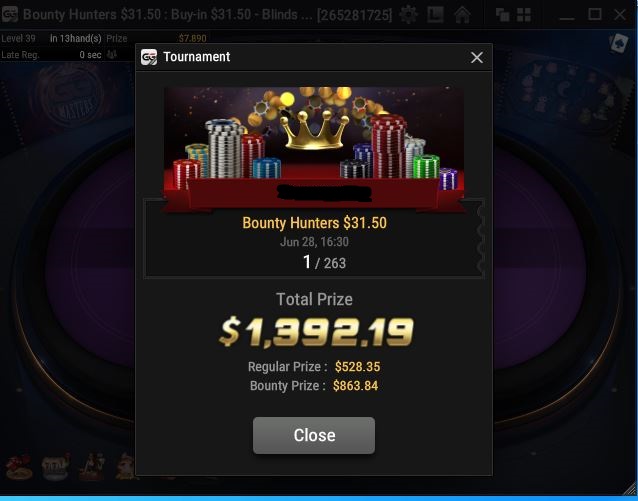Dismiss Tournament popup with the X
Viewport: 638px width, 501px height.
(477, 57)
